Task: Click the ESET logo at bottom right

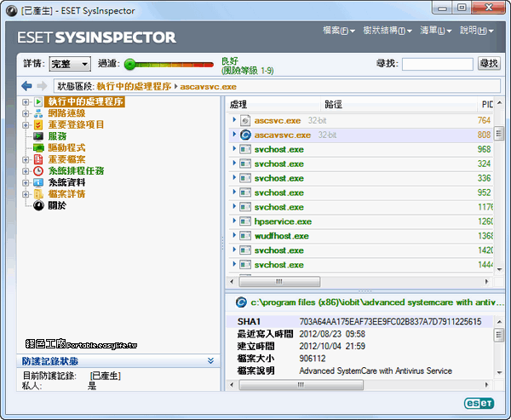Action: pyautogui.click(x=479, y=403)
